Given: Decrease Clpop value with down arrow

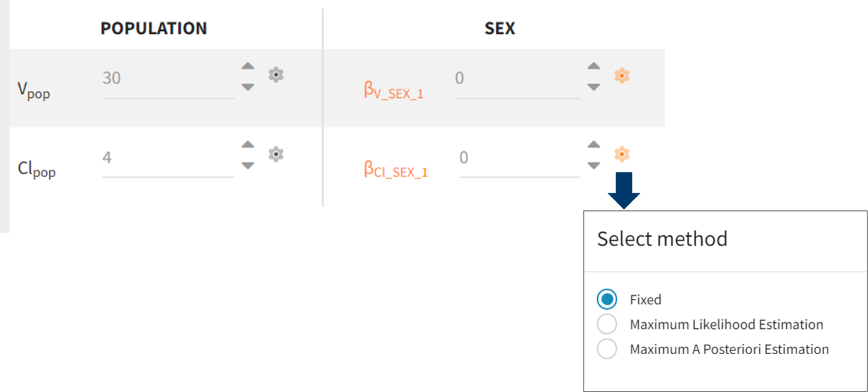Looking at the screenshot, I should coord(248,166).
